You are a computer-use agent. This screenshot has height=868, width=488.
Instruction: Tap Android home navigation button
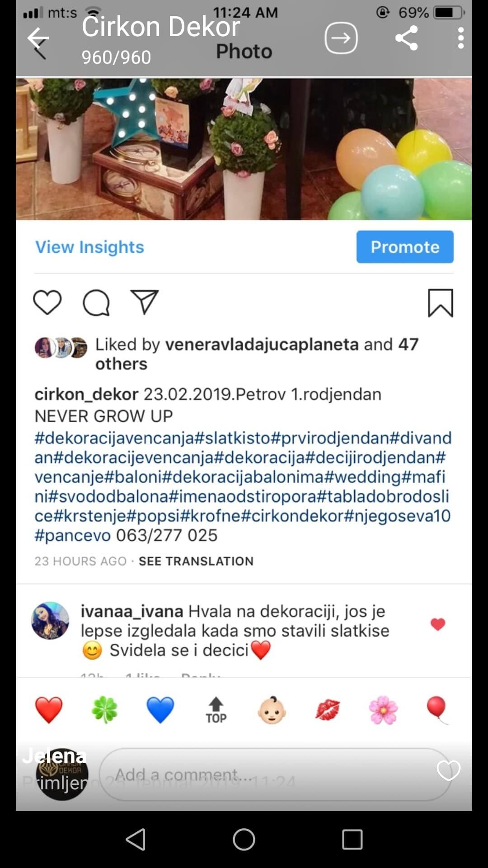click(244, 840)
